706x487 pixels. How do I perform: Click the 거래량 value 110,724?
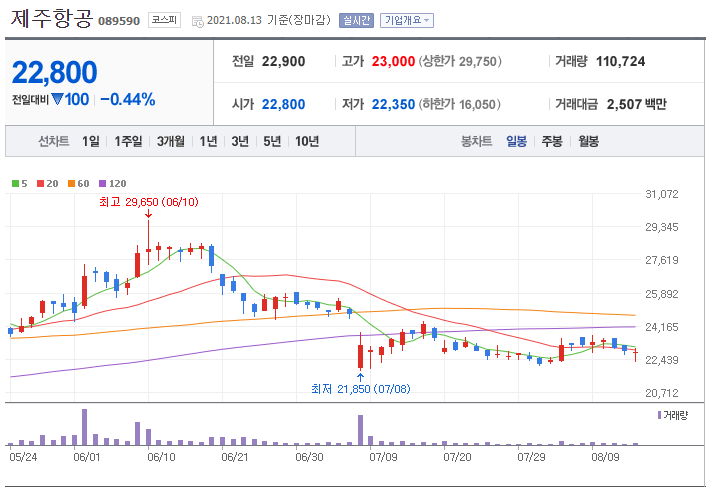click(x=620, y=61)
